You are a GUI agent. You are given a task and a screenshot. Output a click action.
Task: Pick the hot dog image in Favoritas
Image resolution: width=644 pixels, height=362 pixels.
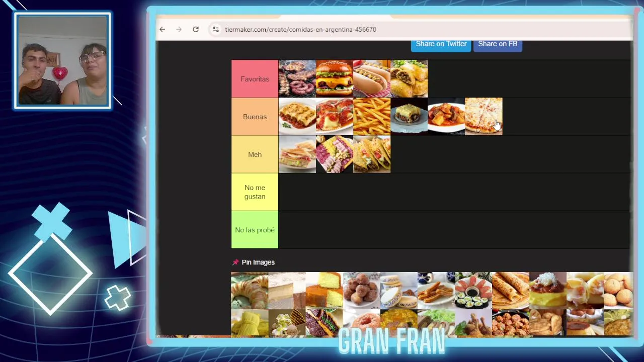[x=372, y=79]
